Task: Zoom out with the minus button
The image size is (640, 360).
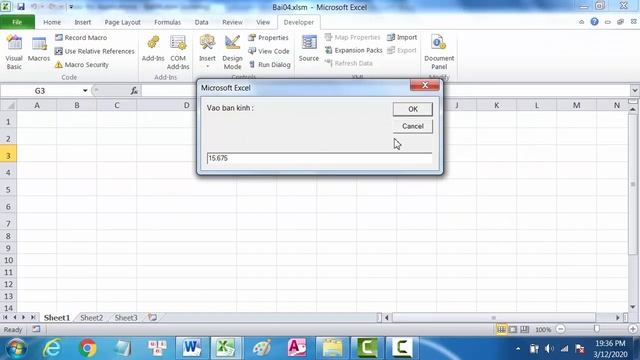Action: 561,329
